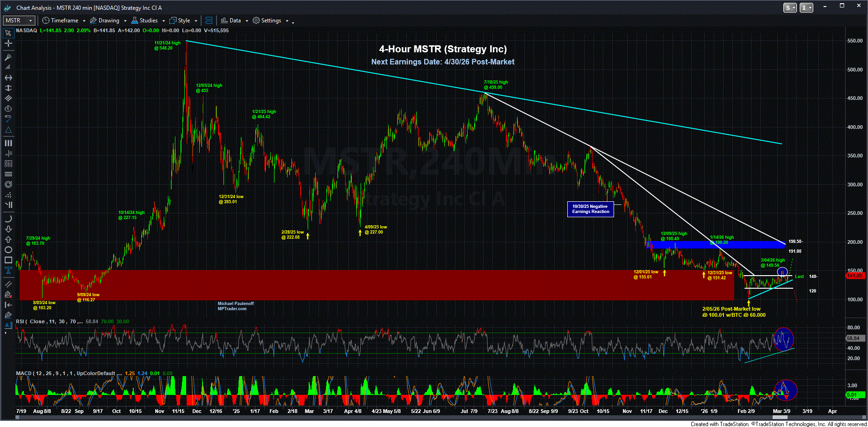Select the down arrow drawing tool
The image size is (868, 427).
click(x=8, y=229)
